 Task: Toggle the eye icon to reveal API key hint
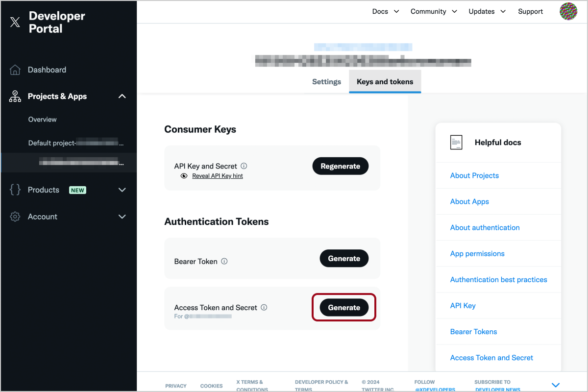pos(184,176)
